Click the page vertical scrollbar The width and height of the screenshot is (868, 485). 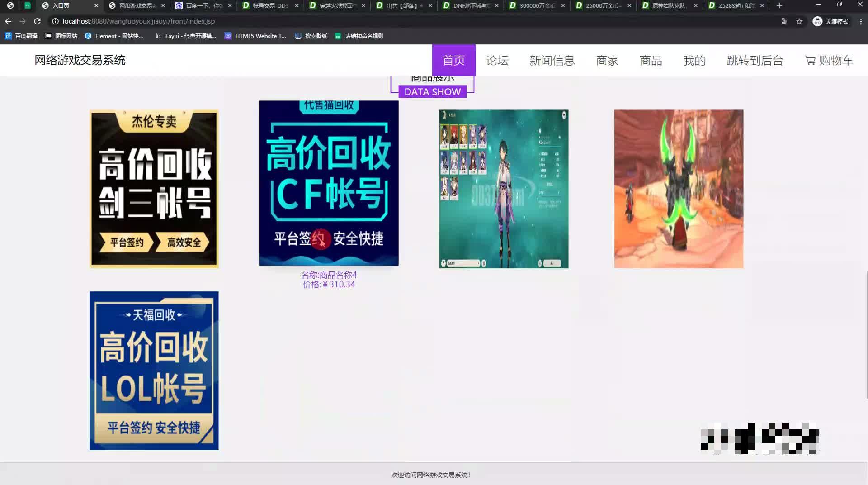[x=866, y=335]
